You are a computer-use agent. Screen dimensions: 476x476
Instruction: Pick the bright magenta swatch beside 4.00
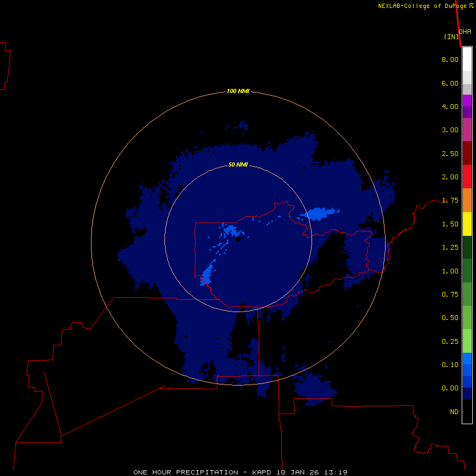(467, 100)
